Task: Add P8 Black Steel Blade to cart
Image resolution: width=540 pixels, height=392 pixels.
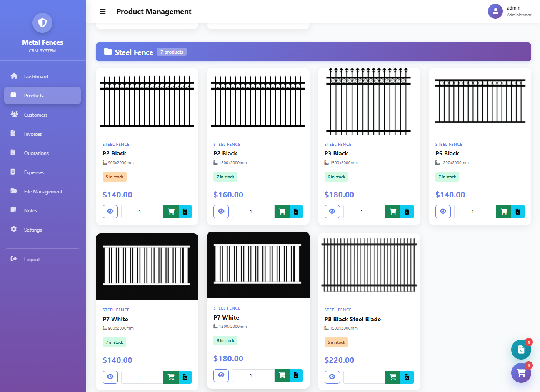Action: tap(392, 377)
